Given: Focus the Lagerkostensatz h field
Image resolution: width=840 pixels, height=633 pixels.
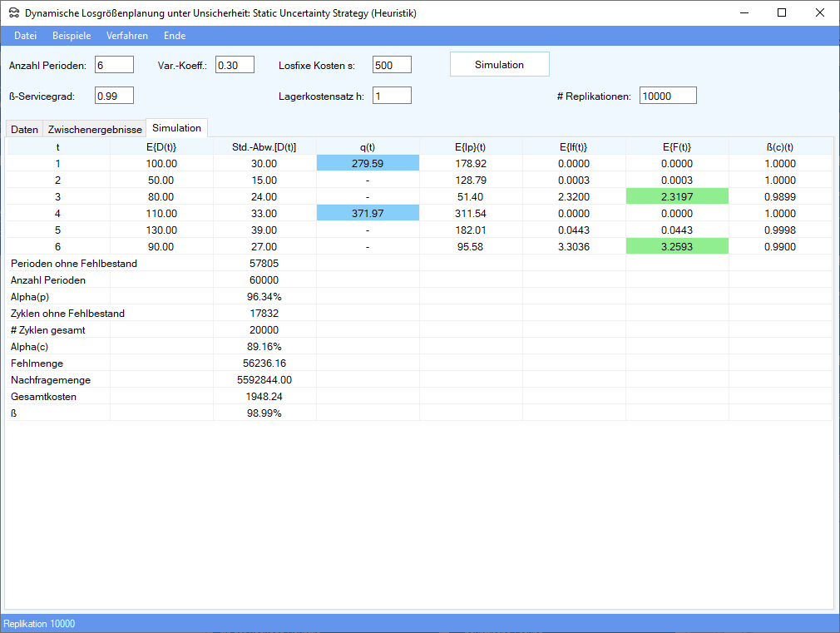Looking at the screenshot, I should pos(392,96).
